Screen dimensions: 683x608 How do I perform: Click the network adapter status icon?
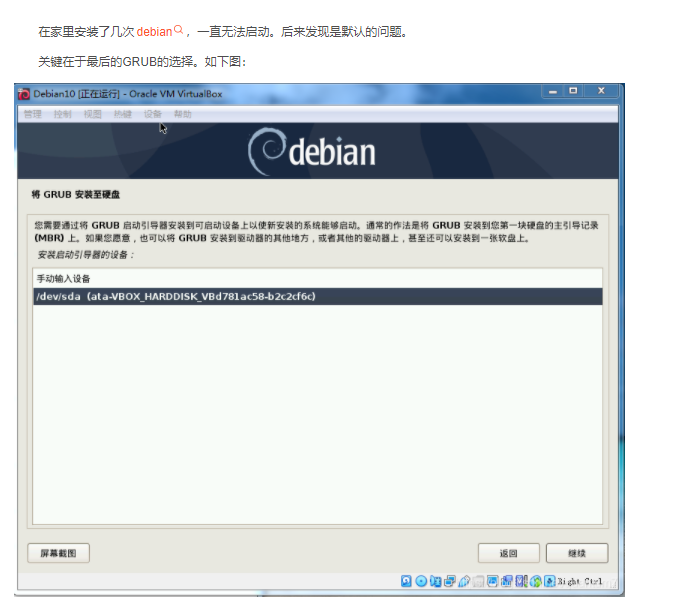[x=450, y=581]
